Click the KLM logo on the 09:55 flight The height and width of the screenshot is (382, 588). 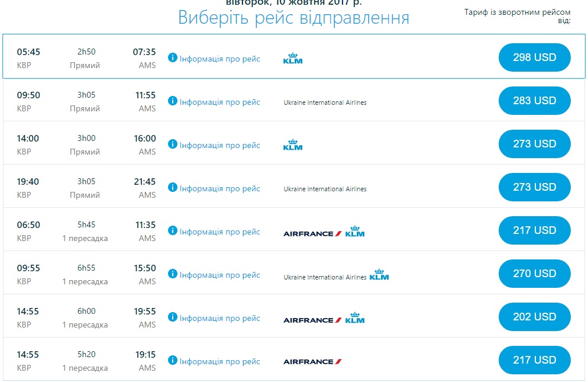point(379,275)
